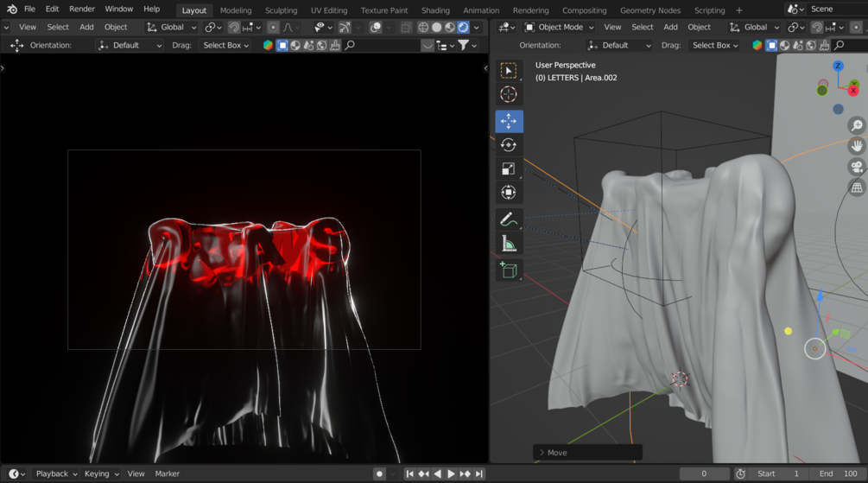Screen dimensions: 868x483
Task: Choose the Add Cube tool
Action: click(x=509, y=270)
